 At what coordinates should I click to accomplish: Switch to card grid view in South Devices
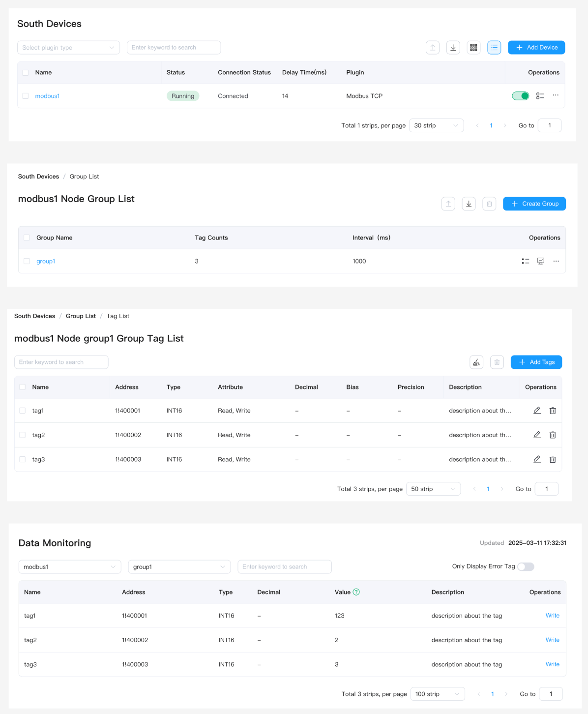tap(473, 48)
